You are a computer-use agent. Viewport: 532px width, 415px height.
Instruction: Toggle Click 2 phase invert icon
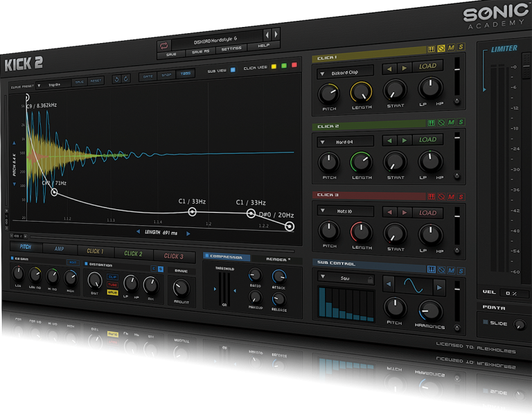(441, 123)
